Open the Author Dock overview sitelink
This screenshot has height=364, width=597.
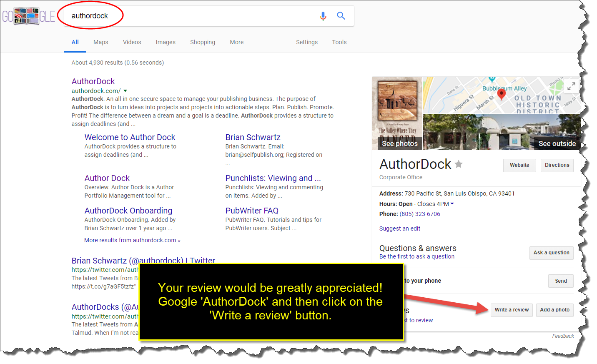click(x=107, y=178)
